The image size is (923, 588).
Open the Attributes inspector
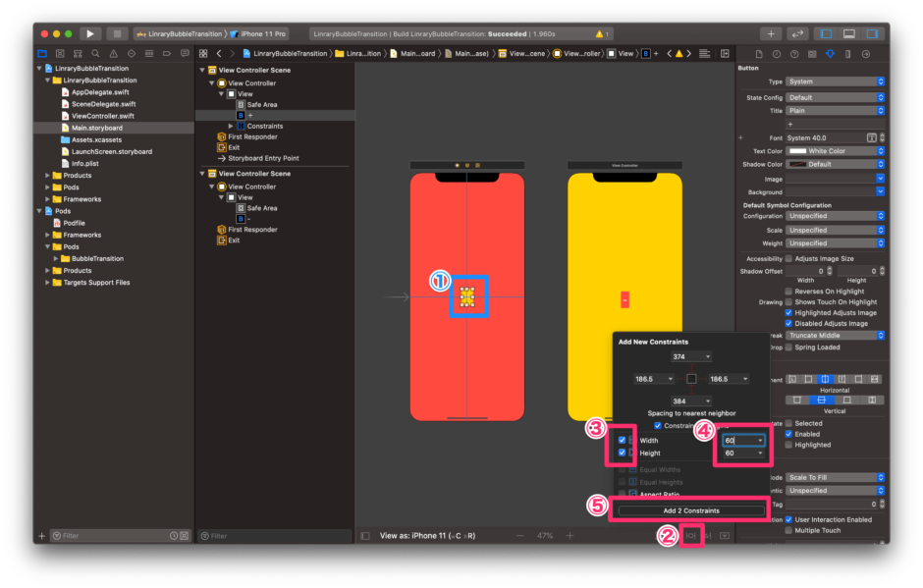pyautogui.click(x=831, y=54)
